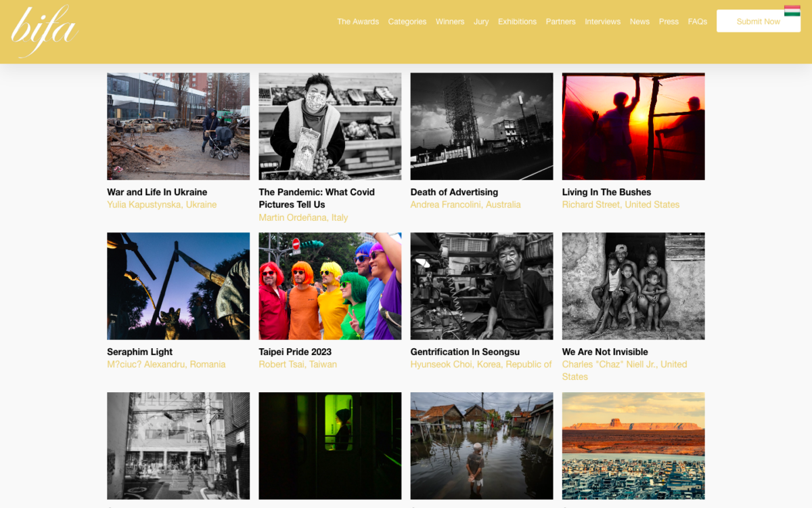Select the Hungarian flag language icon
The width and height of the screenshot is (812, 508).
coord(792,11)
